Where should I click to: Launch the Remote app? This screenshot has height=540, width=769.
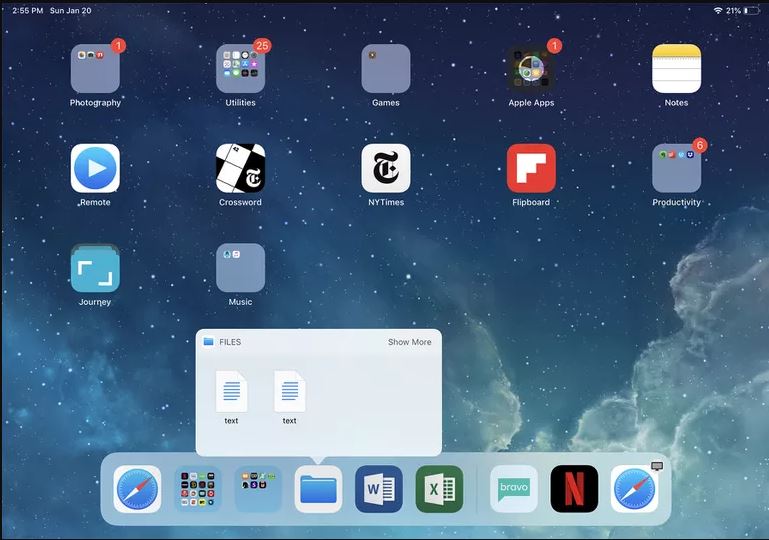coord(95,168)
